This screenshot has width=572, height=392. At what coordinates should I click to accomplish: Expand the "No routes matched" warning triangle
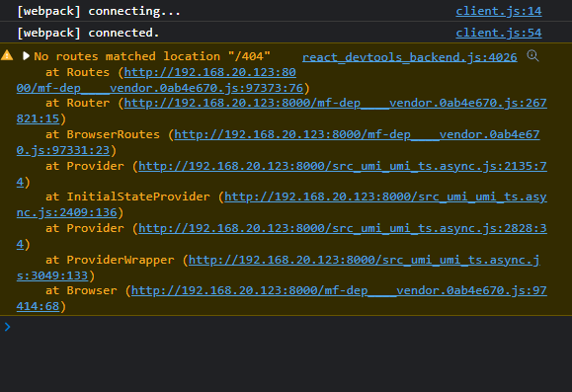coord(26,56)
